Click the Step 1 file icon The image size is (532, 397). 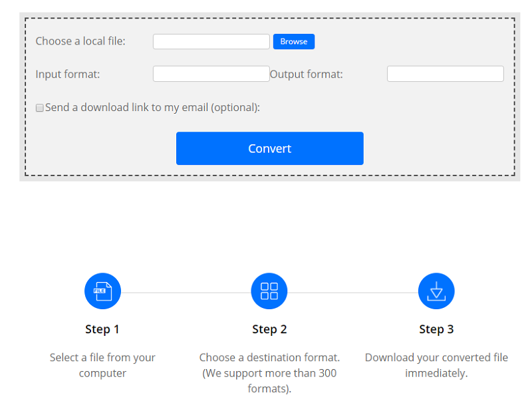[102, 291]
